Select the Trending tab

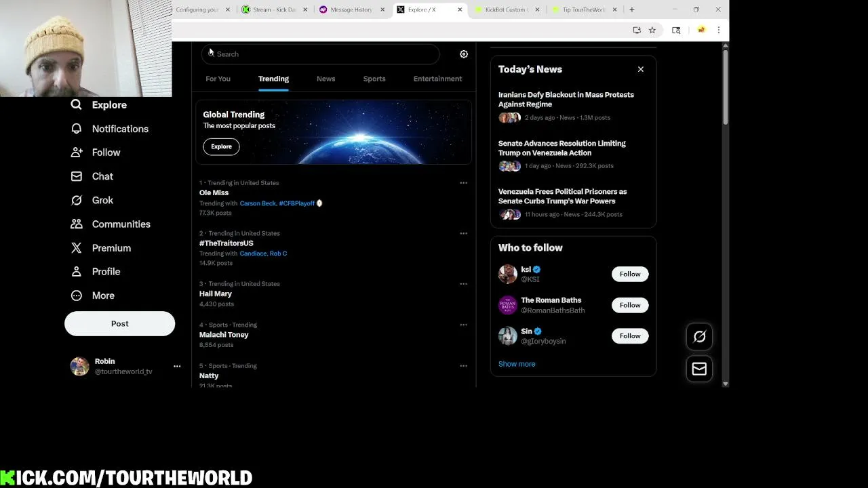[x=273, y=79]
